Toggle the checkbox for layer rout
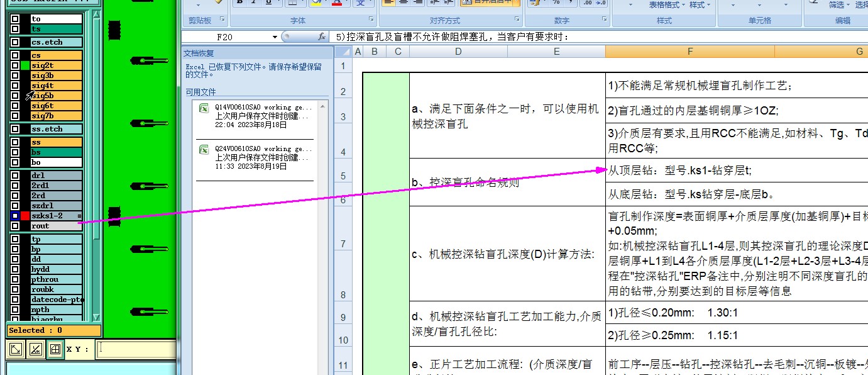Screen dimensions: 868x375 [x=15, y=226]
